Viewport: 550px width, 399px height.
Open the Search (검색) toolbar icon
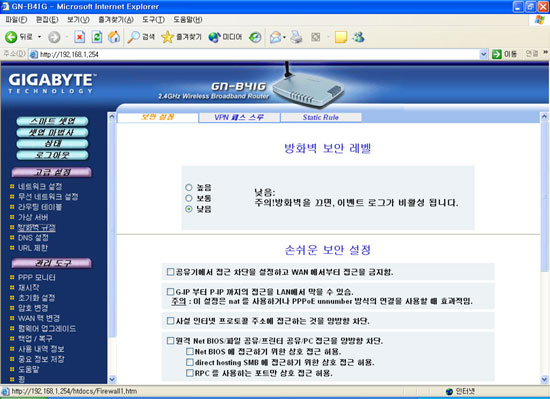pyautogui.click(x=141, y=37)
